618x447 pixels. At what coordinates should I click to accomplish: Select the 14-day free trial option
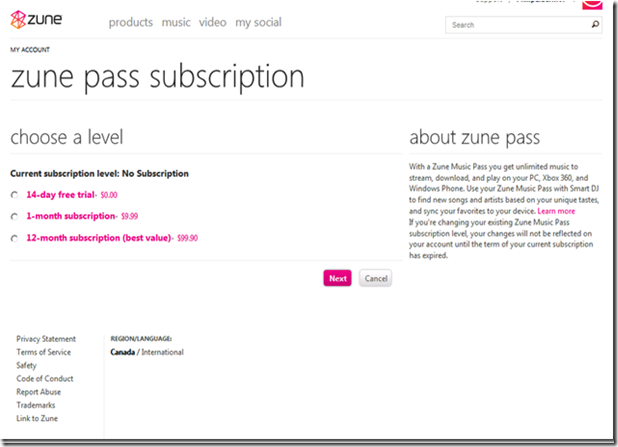[14, 195]
